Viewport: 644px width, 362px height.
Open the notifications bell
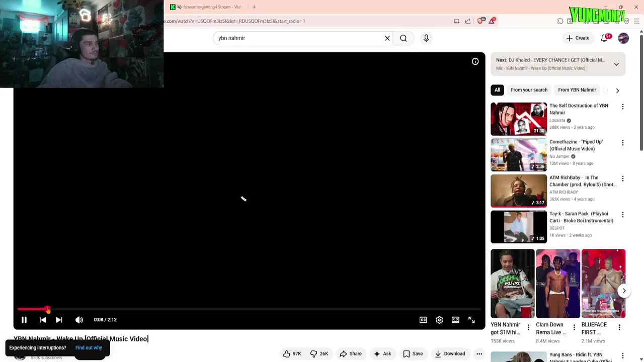coord(605,38)
